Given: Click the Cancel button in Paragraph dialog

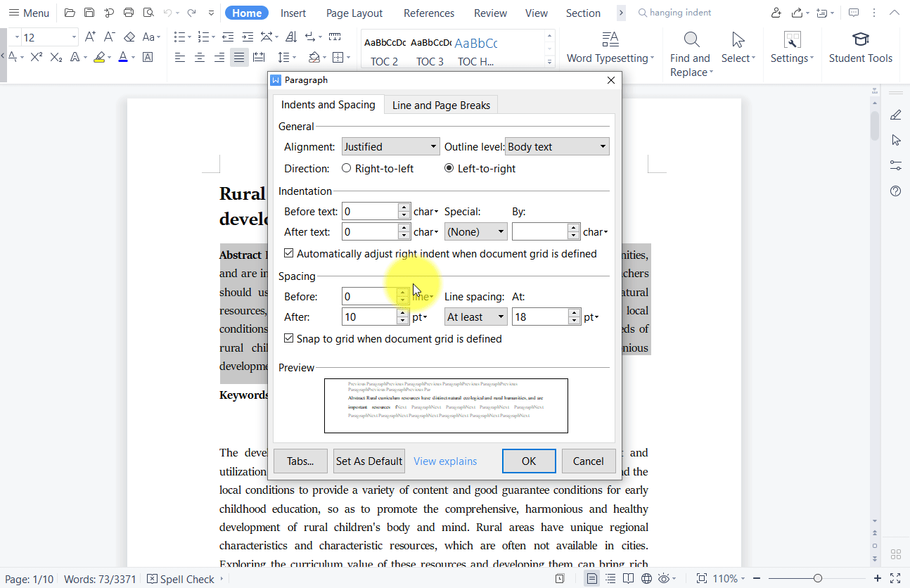Looking at the screenshot, I should tap(589, 461).
